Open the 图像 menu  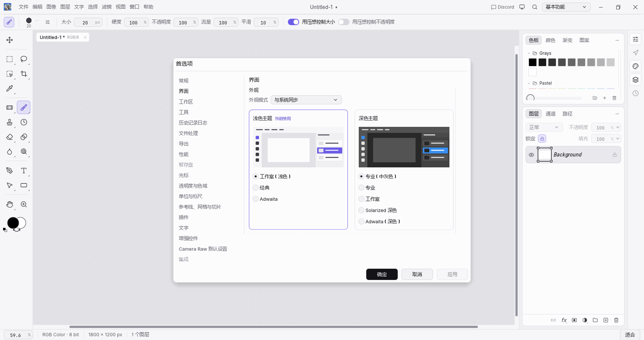pos(51,7)
